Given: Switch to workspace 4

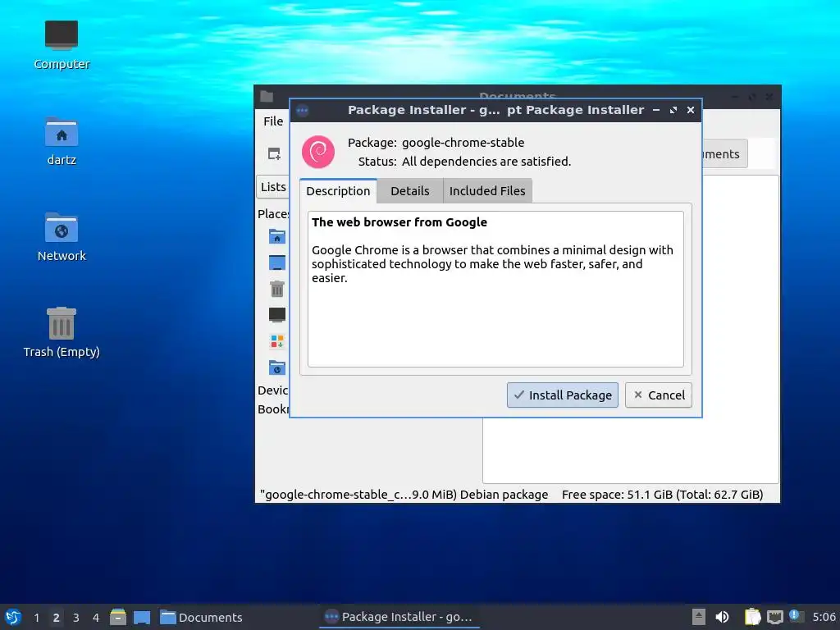Looking at the screenshot, I should click(x=96, y=618).
